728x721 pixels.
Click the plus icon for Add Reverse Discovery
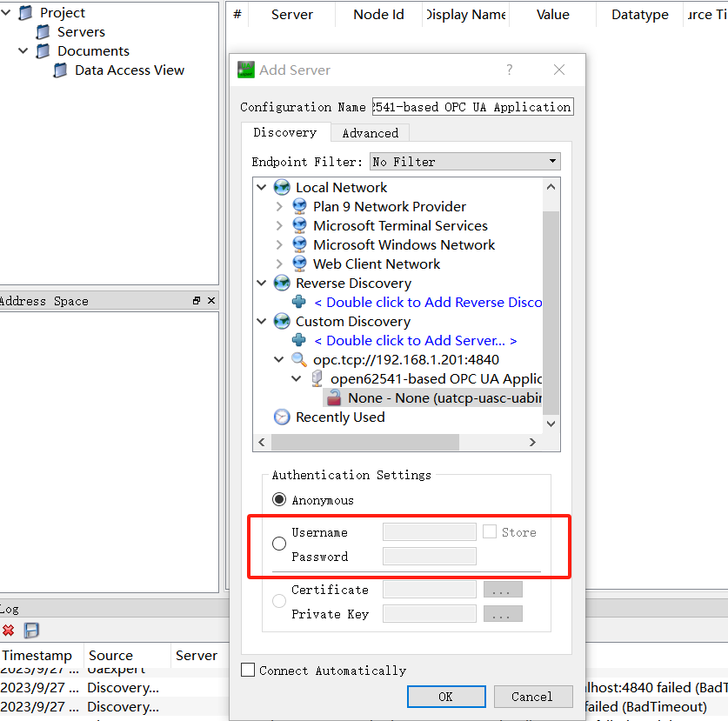(299, 302)
